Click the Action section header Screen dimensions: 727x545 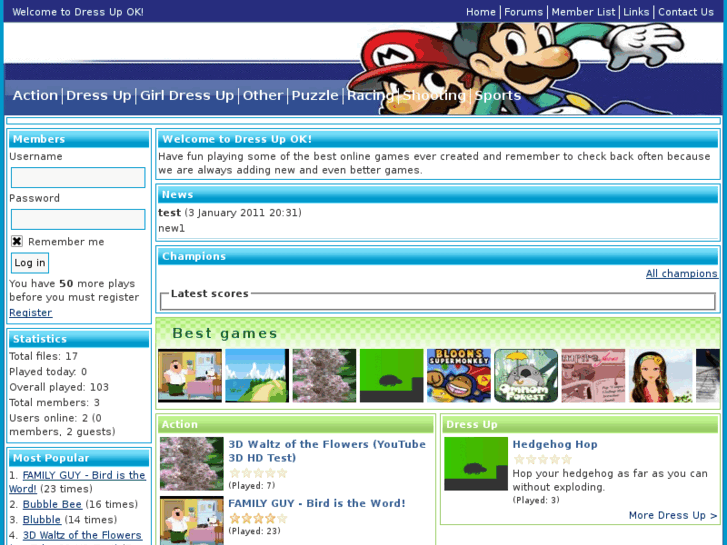(296, 424)
